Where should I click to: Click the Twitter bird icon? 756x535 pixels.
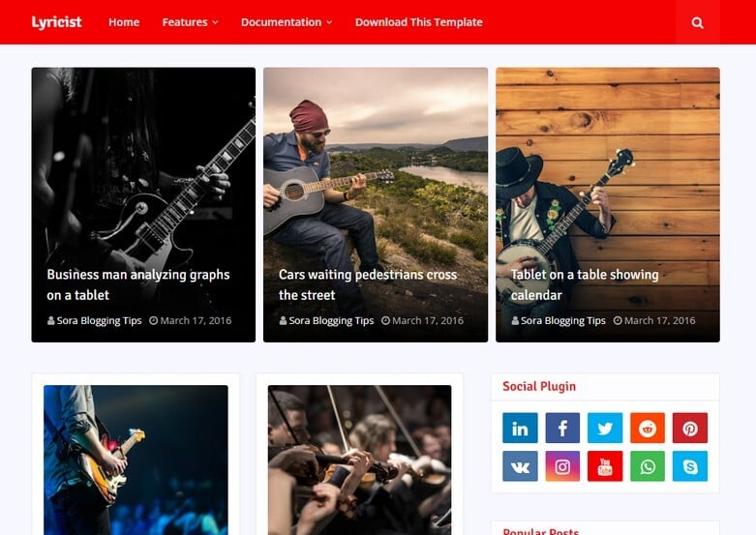605,428
